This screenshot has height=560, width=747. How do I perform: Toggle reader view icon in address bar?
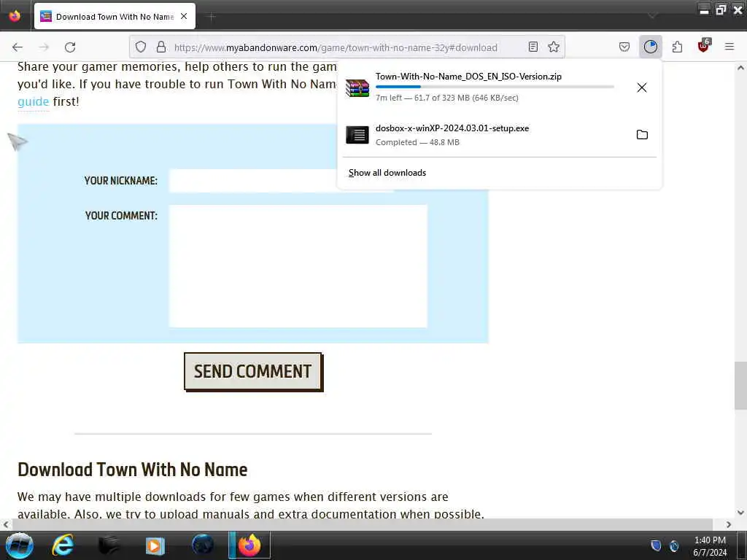[x=533, y=47]
